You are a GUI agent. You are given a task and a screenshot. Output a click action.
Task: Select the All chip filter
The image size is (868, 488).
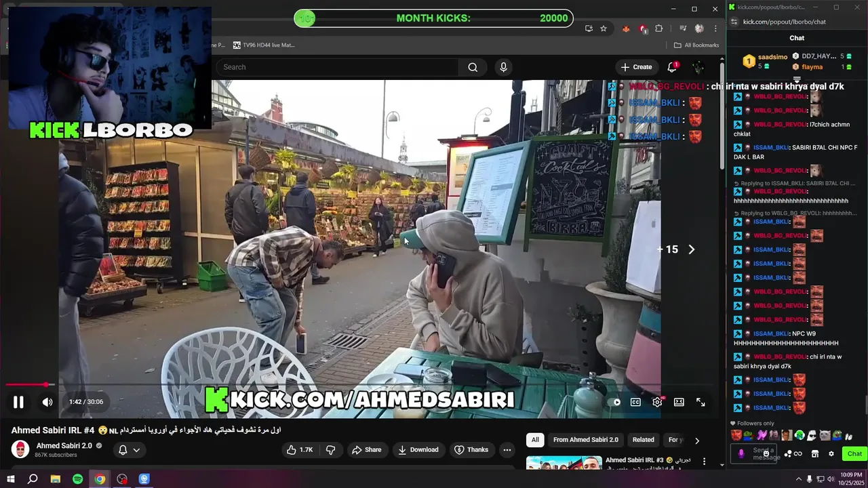click(x=535, y=440)
